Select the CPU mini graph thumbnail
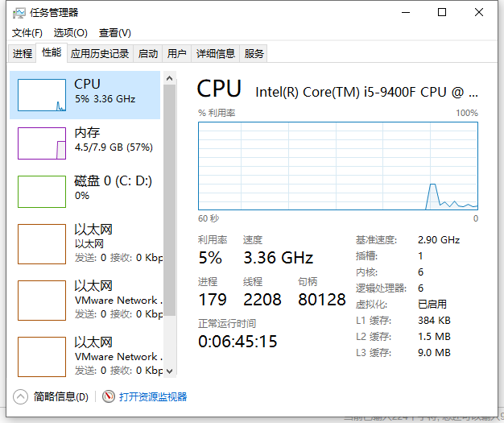The height and width of the screenshot is (423, 504). coord(42,95)
